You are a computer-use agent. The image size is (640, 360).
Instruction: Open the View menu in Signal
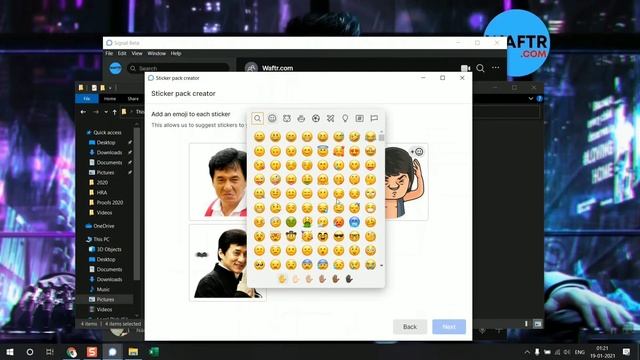137,53
